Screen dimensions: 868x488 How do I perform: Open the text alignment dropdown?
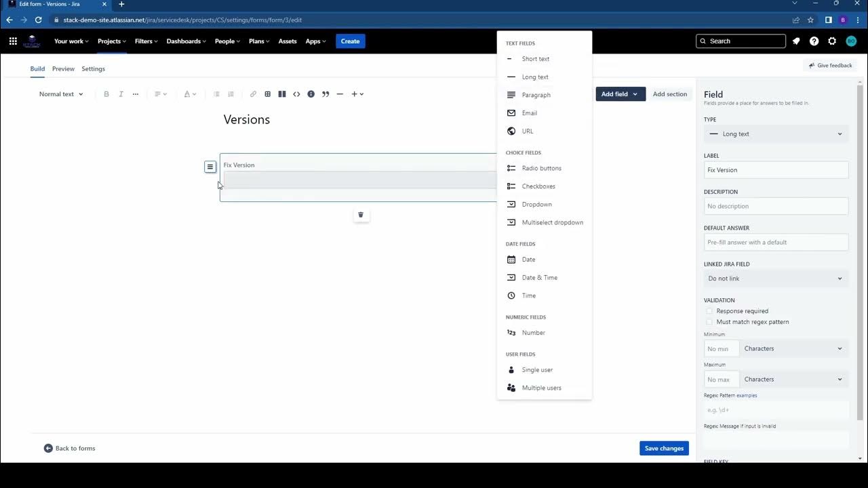pos(160,94)
